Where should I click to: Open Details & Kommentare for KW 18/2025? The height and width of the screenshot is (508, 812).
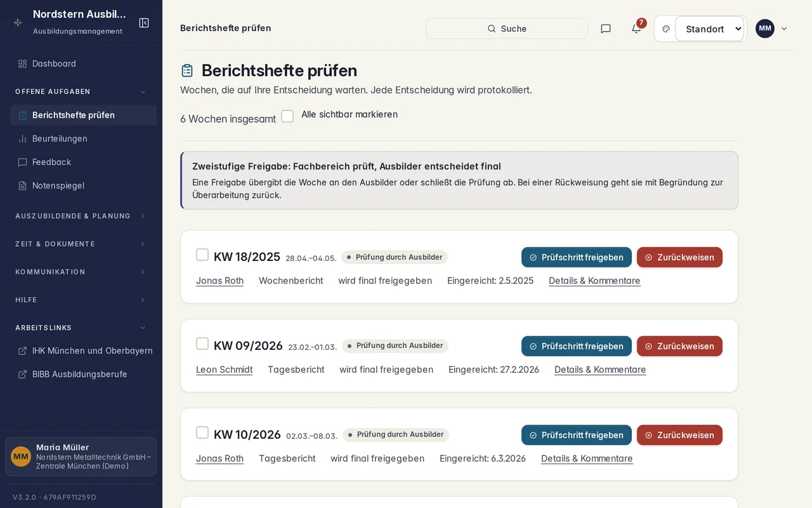[x=594, y=281]
